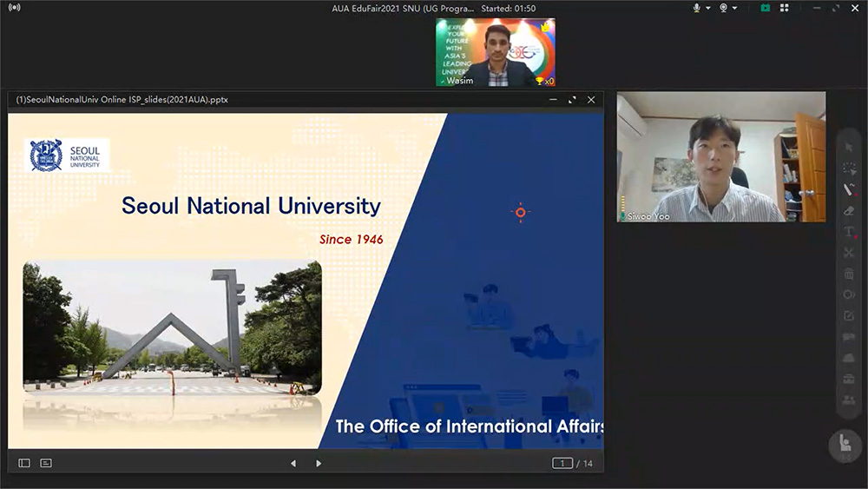Select the pointer cursor tool

pyautogui.click(x=849, y=148)
